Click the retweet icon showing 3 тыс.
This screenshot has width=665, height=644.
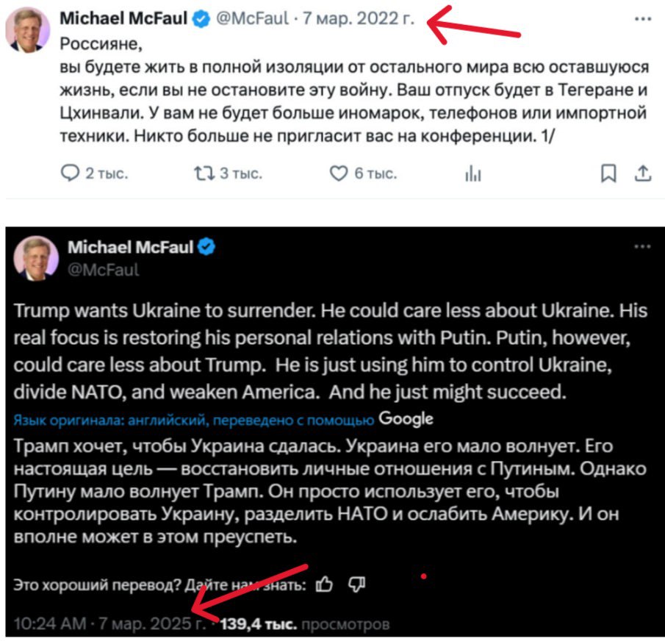201,173
